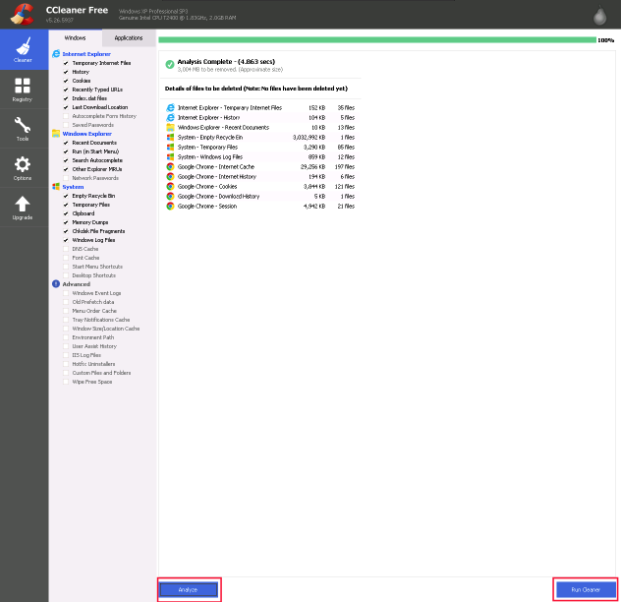The width and height of the screenshot is (621, 602).
Task: Click the '197 files' count for Internet Cache
Action: coord(345,167)
